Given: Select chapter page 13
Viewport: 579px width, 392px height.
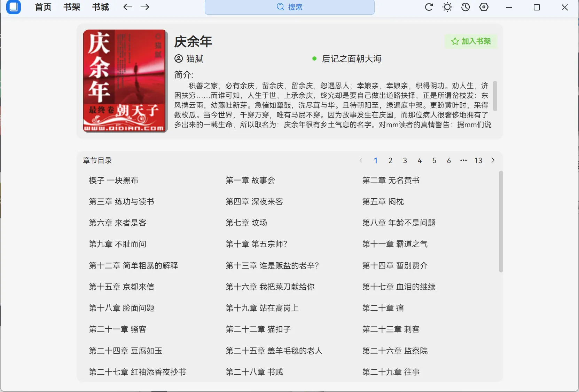Looking at the screenshot, I should coord(478,160).
